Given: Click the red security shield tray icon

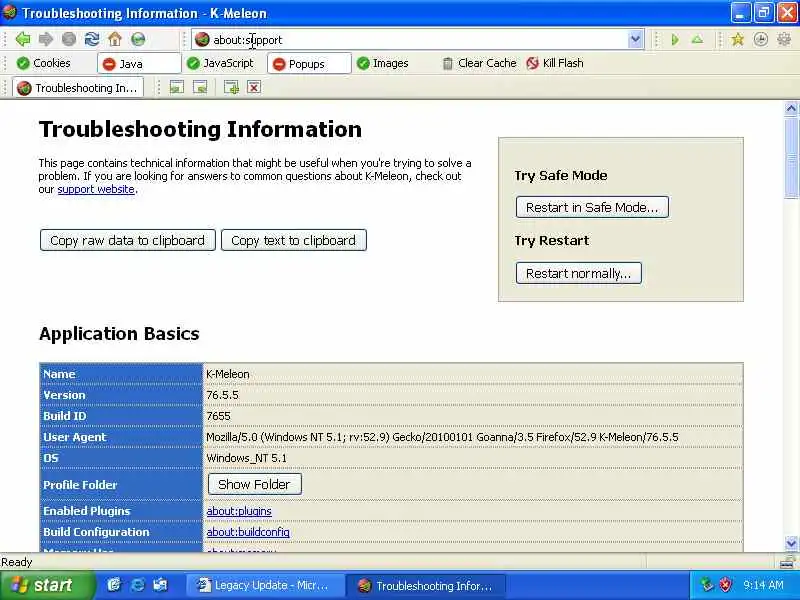Looking at the screenshot, I should tap(725, 585).
